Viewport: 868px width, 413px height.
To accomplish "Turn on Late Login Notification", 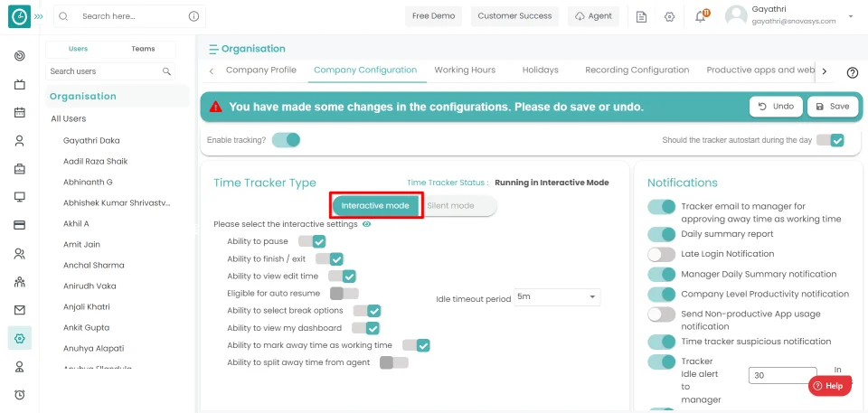I will tap(662, 254).
